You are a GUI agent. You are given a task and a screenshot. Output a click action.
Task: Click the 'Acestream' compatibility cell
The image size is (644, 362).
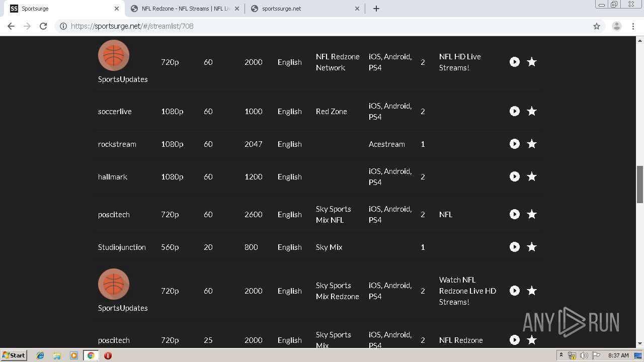pyautogui.click(x=387, y=144)
